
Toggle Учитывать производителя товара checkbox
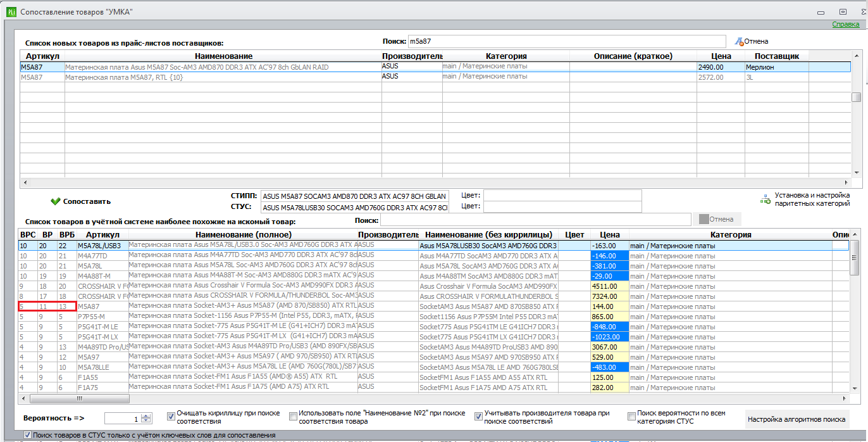(x=478, y=416)
